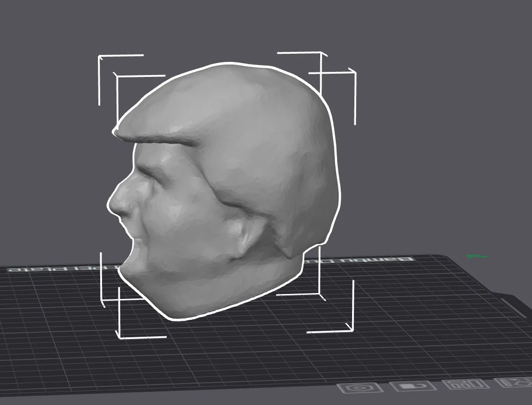532x405 pixels.
Task: Click the top-left outer bounding box corner
Action: coord(99,56)
